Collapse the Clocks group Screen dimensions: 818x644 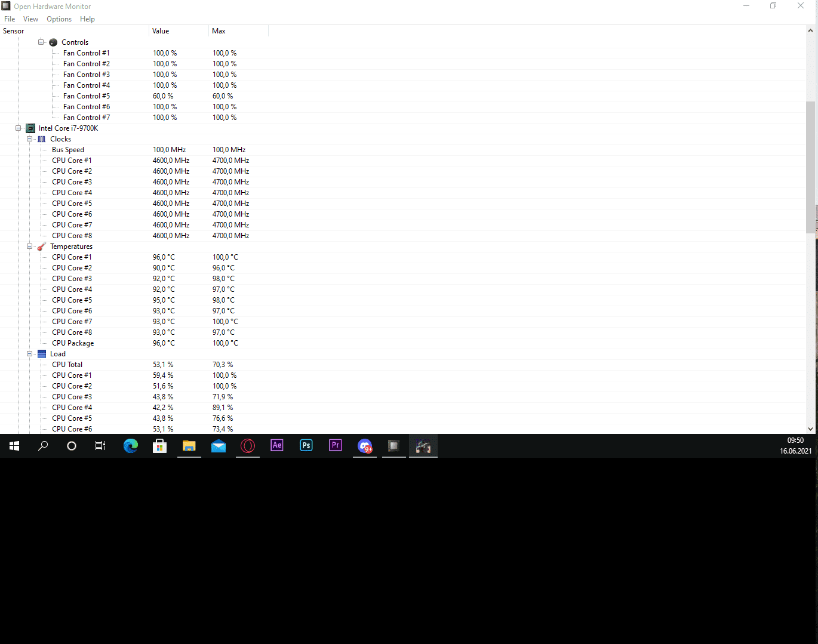click(x=30, y=139)
